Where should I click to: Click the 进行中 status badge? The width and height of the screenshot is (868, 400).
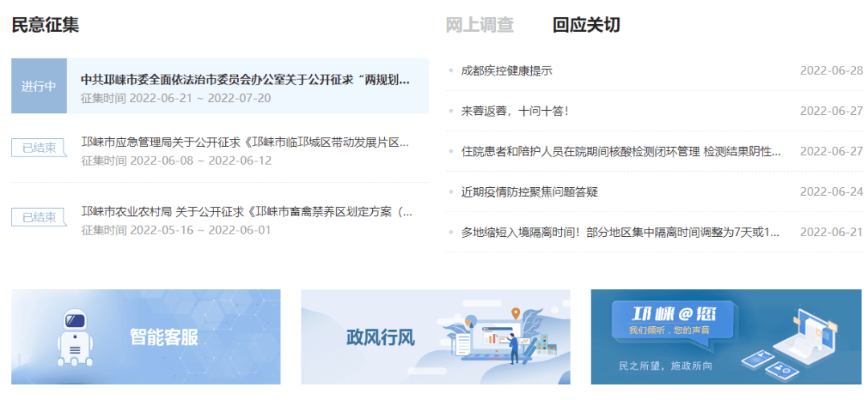(39, 86)
